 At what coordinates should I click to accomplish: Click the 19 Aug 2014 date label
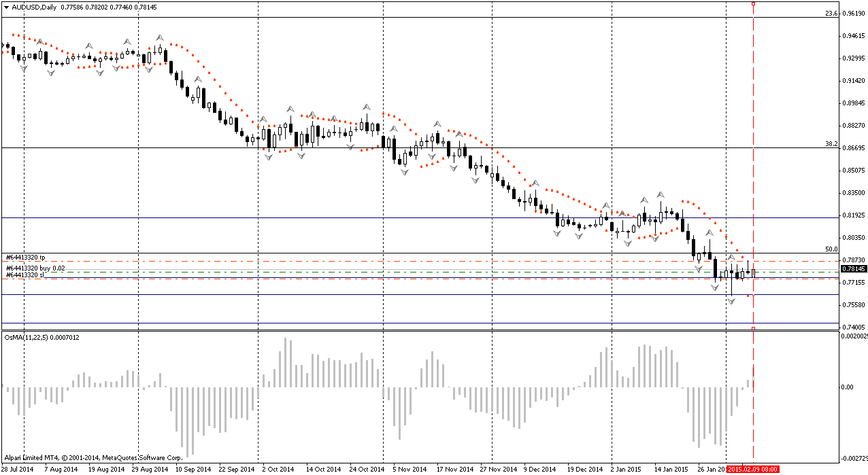point(107,469)
